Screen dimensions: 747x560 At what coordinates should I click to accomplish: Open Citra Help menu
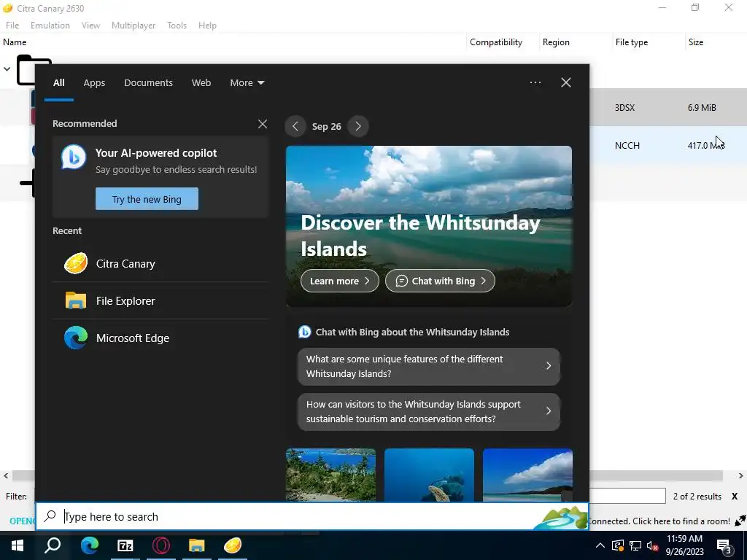[x=207, y=26]
